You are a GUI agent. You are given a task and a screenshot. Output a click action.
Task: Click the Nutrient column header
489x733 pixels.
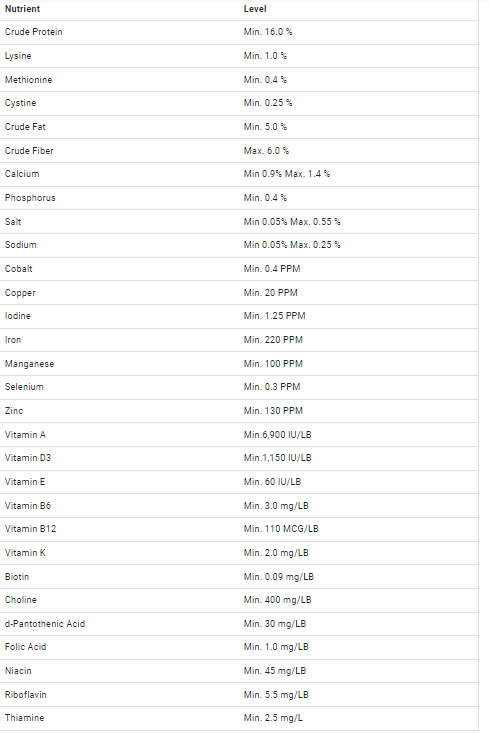[22, 9]
